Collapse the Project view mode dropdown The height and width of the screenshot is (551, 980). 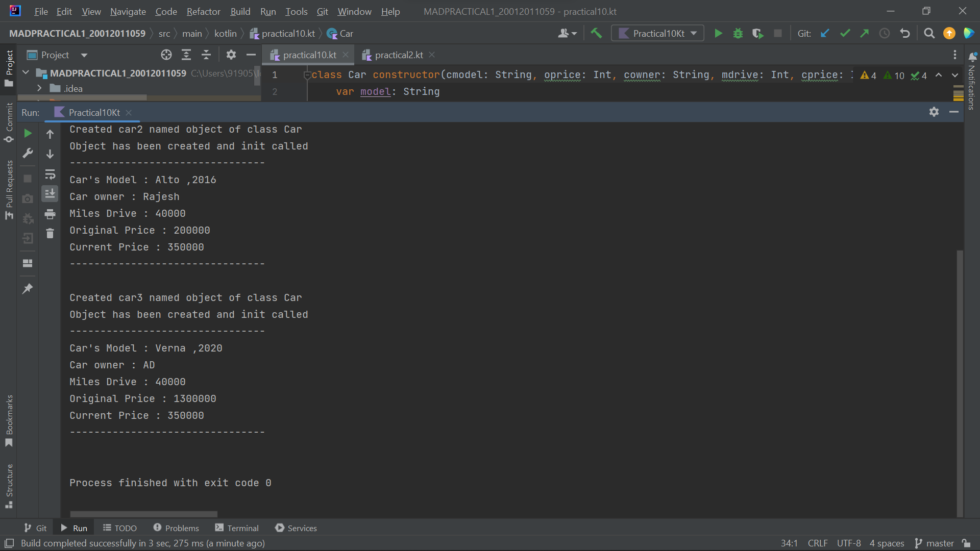pyautogui.click(x=84, y=55)
